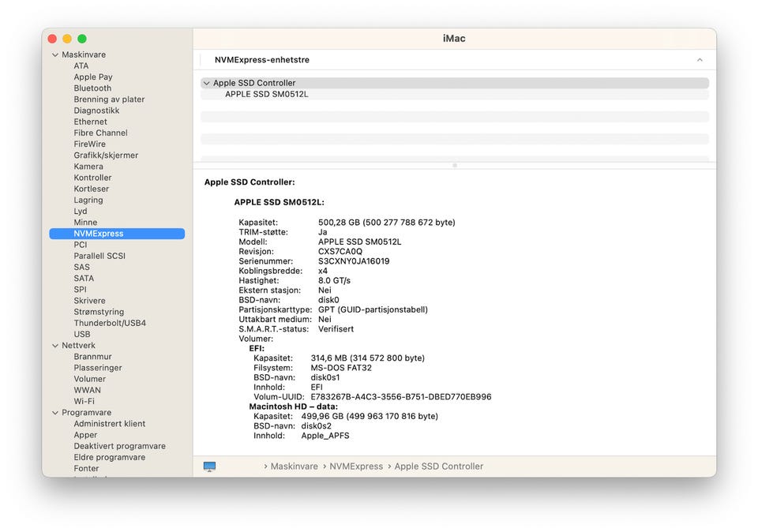Select Parallell SCSI in the sidebar
The image size is (758, 532).
click(x=99, y=256)
